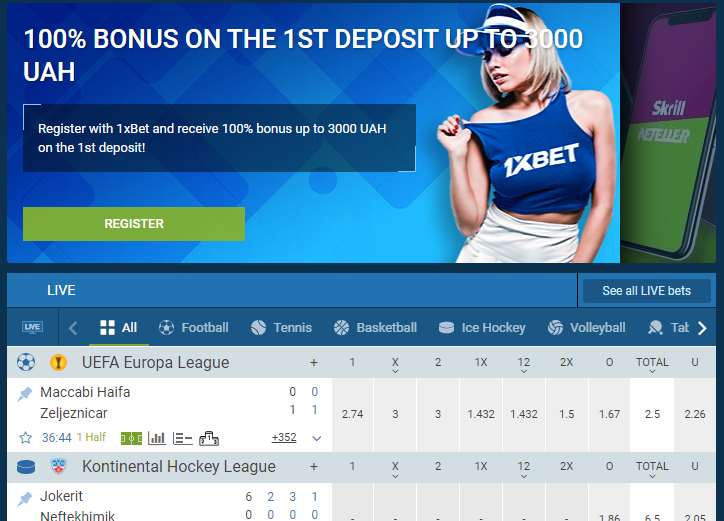Pin the Jokerit match
The height and width of the screenshot is (521, 724).
point(24,499)
